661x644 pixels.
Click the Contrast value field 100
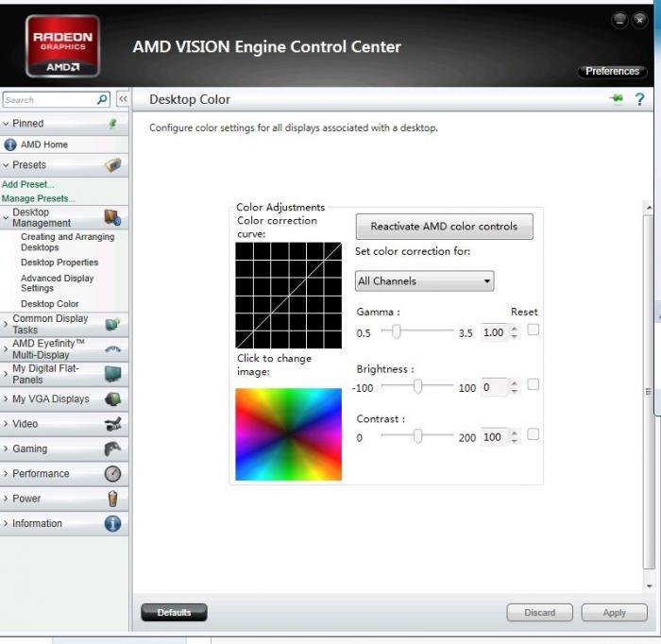click(495, 437)
